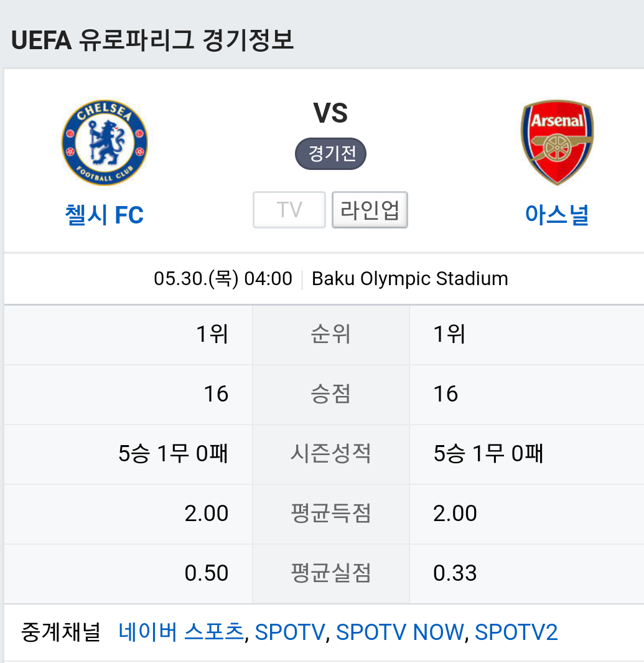Image resolution: width=644 pixels, height=663 pixels.
Task: Open the SPOTV NOW channel link
Action: point(399,632)
